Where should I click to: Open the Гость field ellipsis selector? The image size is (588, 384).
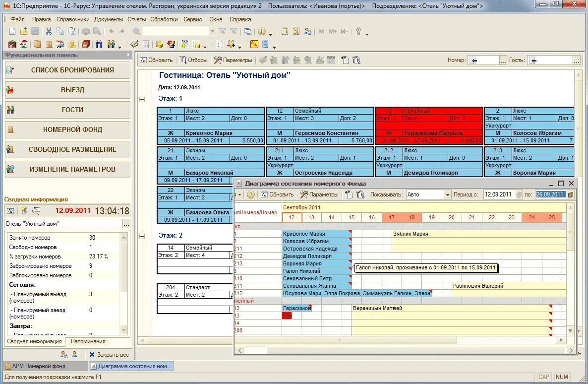(x=577, y=60)
